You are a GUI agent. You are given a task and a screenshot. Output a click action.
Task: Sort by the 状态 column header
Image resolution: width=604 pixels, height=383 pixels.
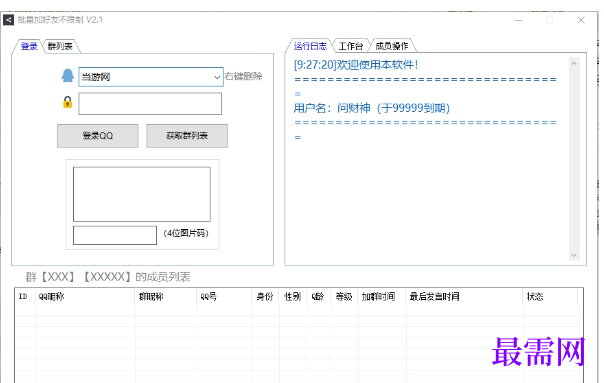[550, 297]
